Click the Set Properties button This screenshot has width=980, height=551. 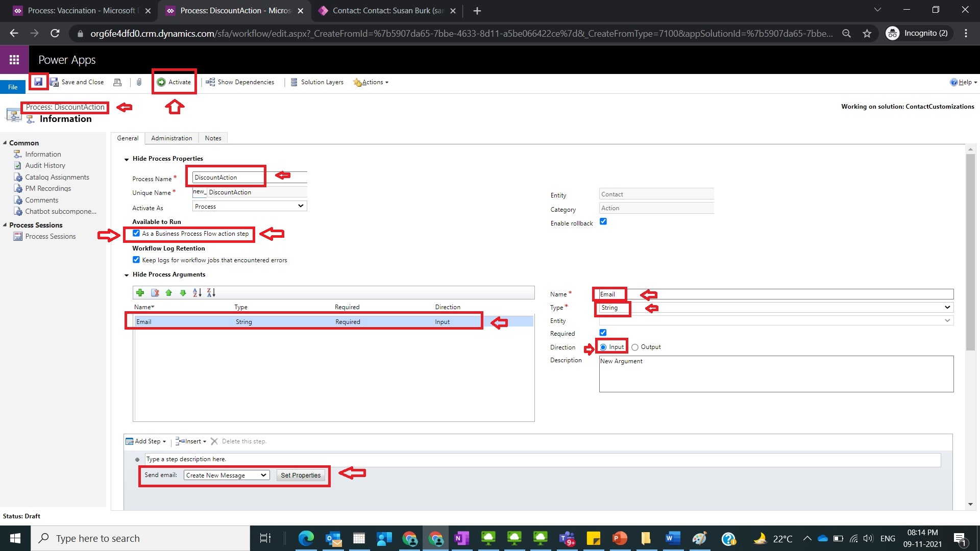click(301, 475)
